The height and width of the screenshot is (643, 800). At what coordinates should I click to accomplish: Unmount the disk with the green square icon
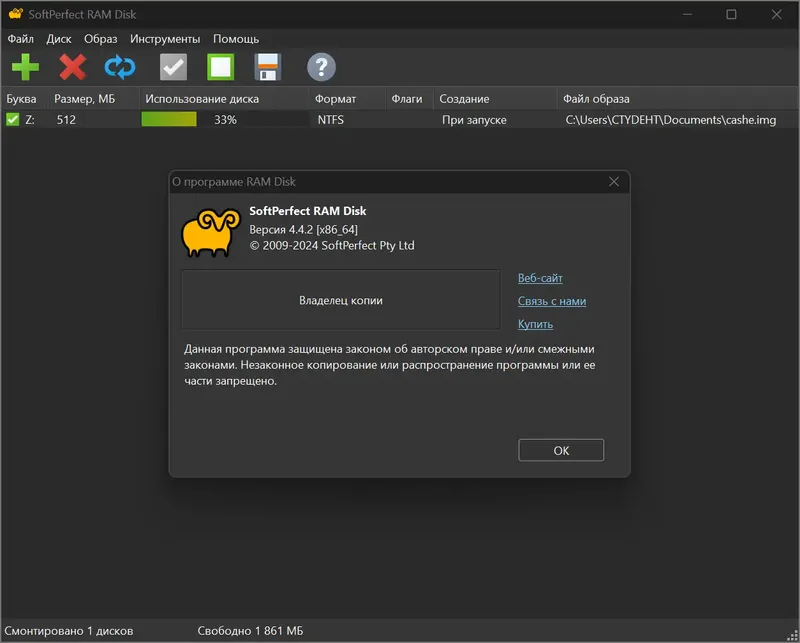coord(219,67)
